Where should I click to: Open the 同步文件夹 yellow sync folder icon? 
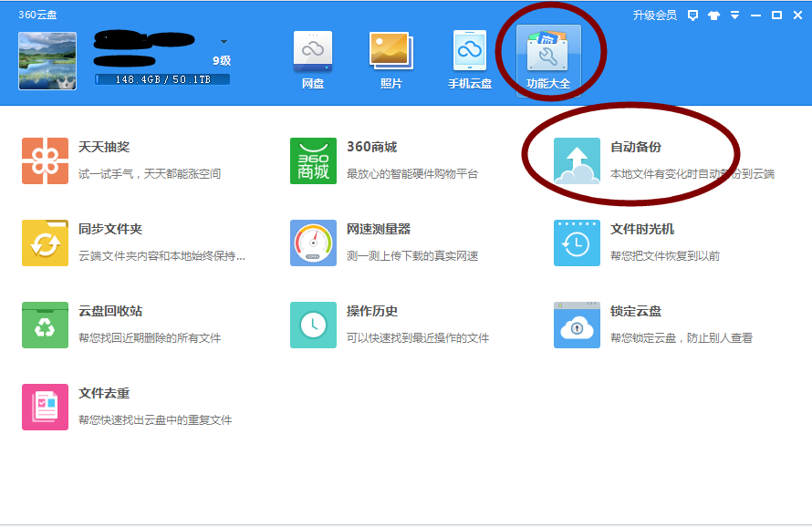[x=45, y=243]
